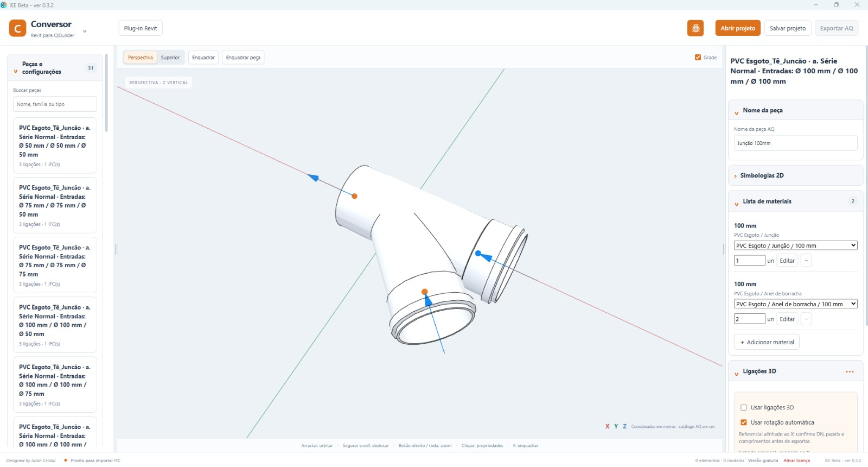The height and width of the screenshot is (467, 868).
Task: Click the left panel splitter handle
Action: coord(116,249)
